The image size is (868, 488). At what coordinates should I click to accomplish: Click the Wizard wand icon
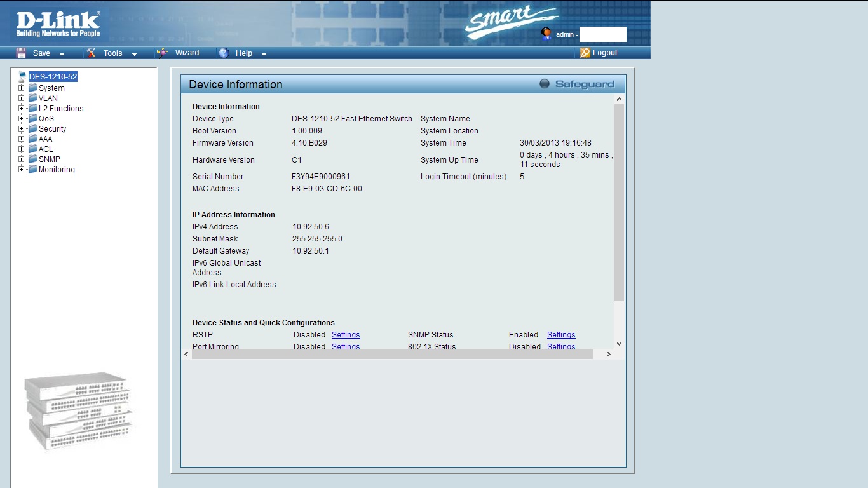coord(163,53)
